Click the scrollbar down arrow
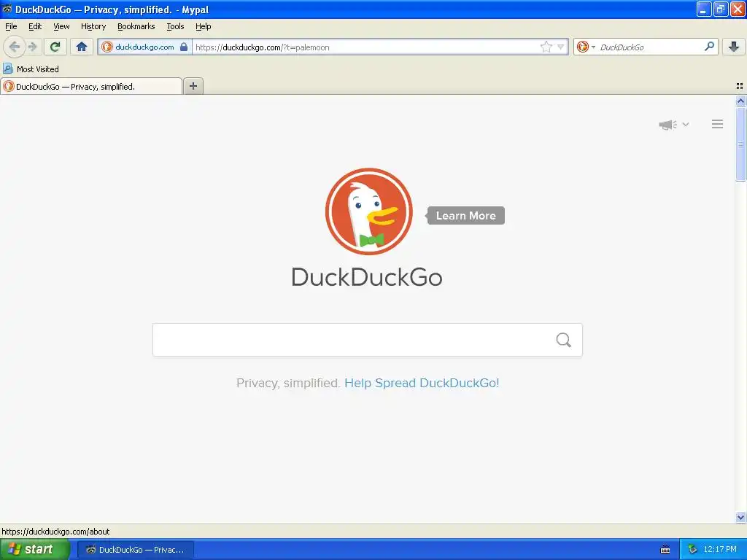 (740, 517)
